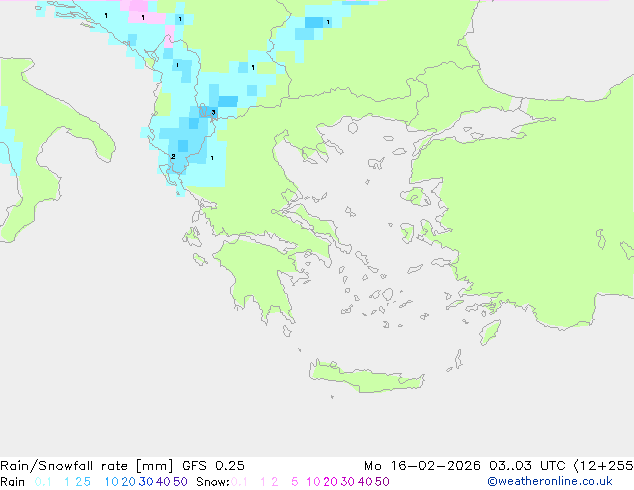Pick the Snow legend 50 value
Viewport: 634px width, 490px height.
(x=383, y=482)
